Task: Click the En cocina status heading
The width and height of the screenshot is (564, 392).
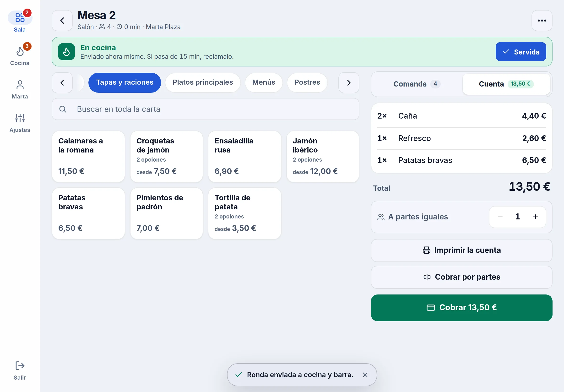Action: tap(98, 48)
